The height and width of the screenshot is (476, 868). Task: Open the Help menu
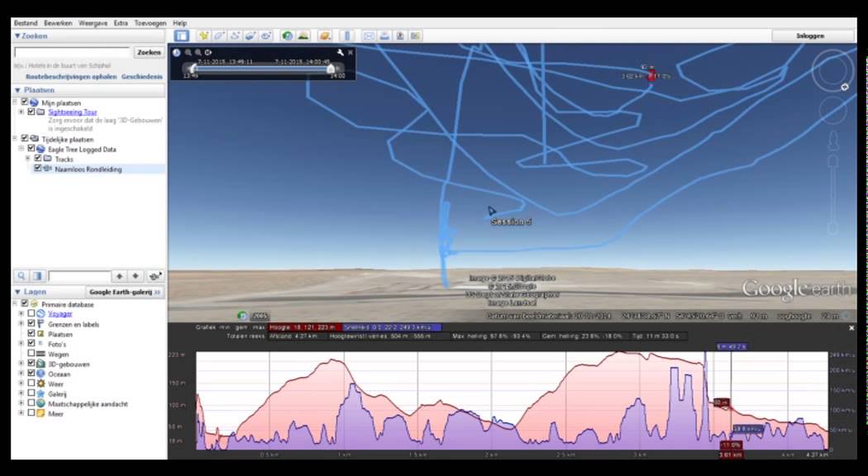180,23
